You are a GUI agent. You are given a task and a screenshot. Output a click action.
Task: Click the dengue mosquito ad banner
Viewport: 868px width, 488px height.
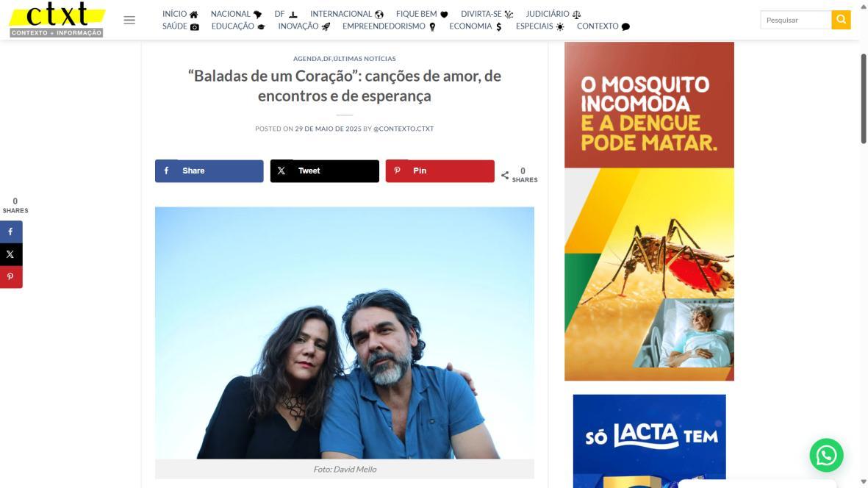[x=649, y=212]
